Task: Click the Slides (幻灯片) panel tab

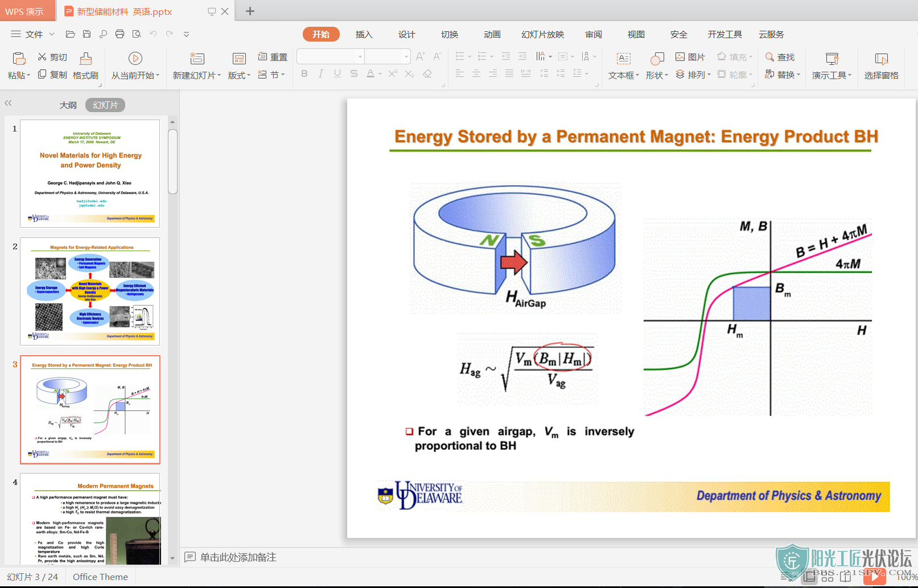Action: pyautogui.click(x=105, y=105)
